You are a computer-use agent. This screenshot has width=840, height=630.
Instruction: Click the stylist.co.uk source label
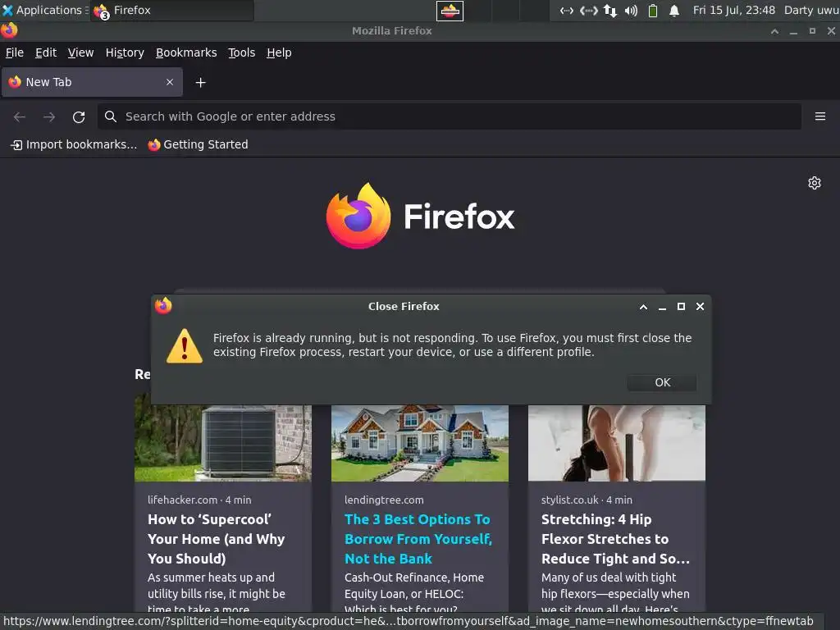click(x=569, y=500)
